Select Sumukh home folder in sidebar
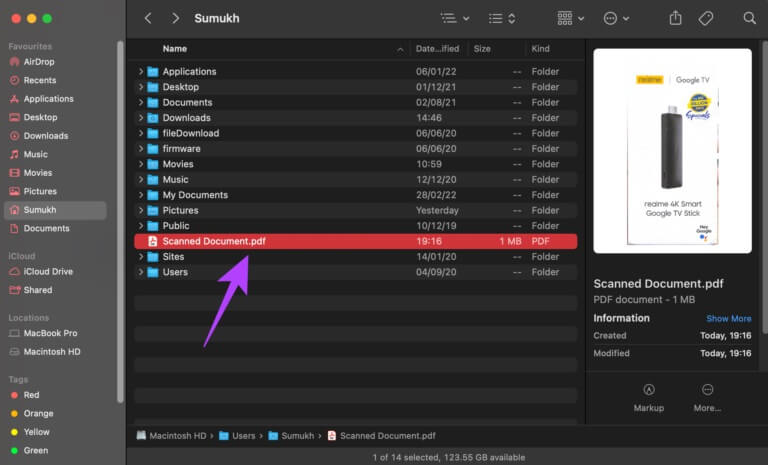Viewport: 768px width, 465px height. [x=55, y=210]
